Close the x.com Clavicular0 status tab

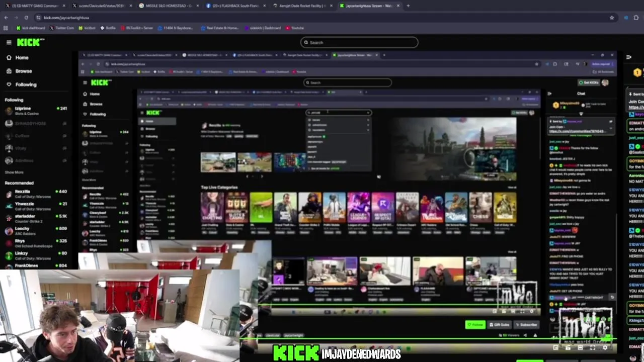(130, 6)
